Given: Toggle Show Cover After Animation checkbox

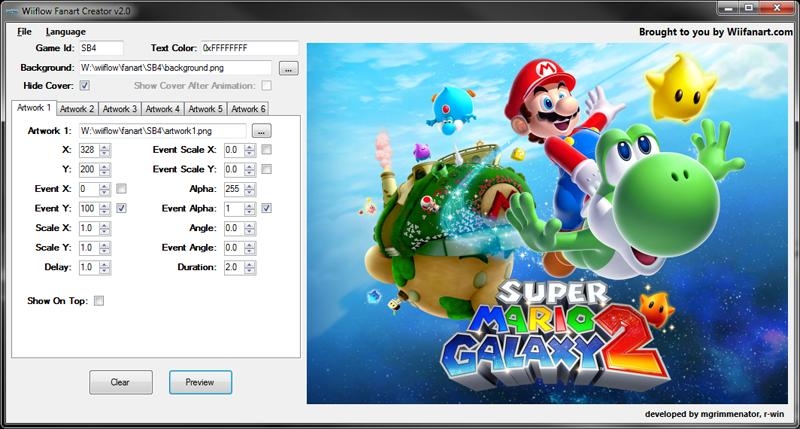Looking at the screenshot, I should [266, 85].
